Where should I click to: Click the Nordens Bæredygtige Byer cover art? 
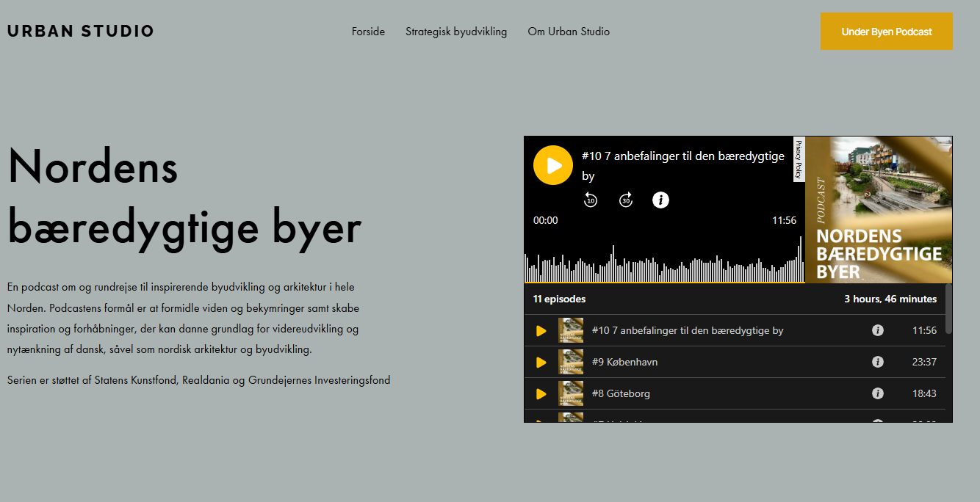point(879,209)
